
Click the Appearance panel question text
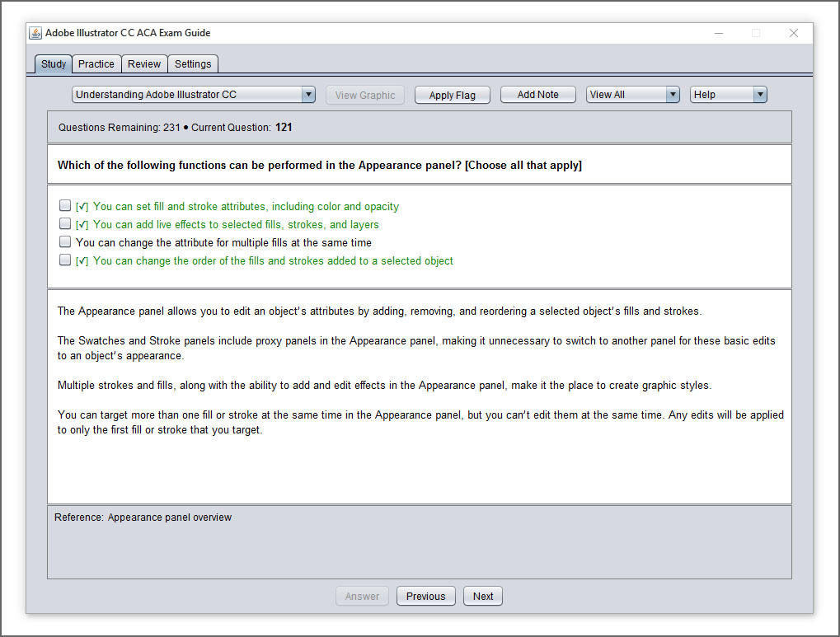(x=320, y=166)
